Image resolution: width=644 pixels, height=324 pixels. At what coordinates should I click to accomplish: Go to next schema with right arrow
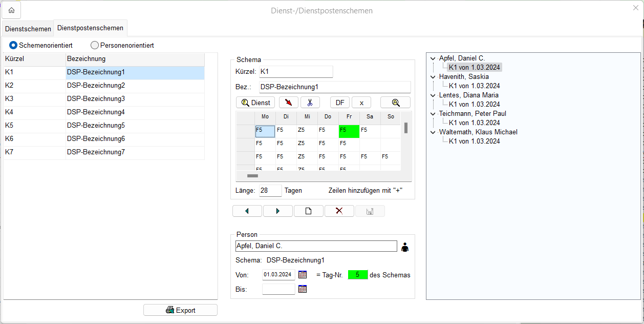[277, 211]
